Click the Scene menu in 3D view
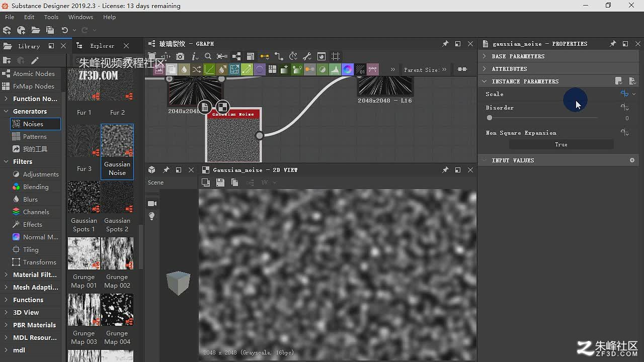The height and width of the screenshot is (362, 644). click(x=155, y=183)
